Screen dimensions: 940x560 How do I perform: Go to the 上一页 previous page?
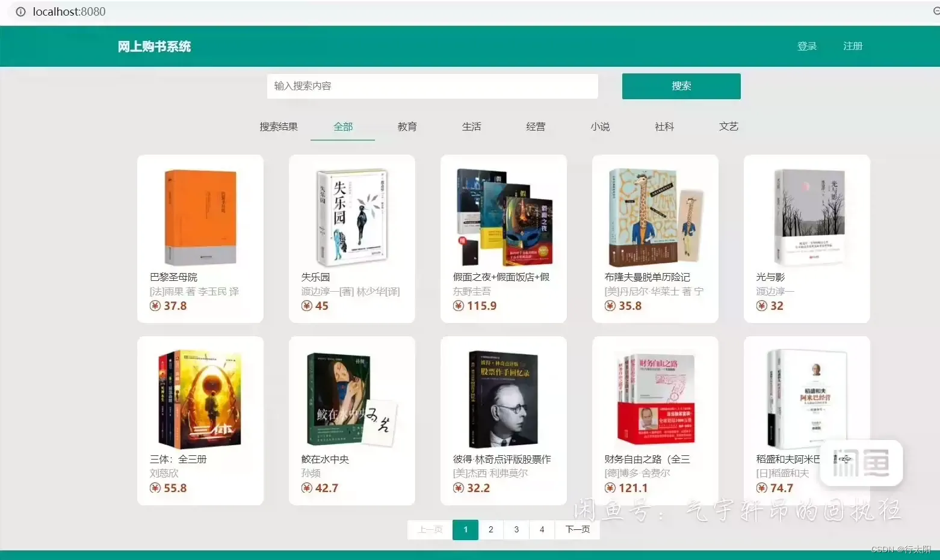tap(430, 529)
